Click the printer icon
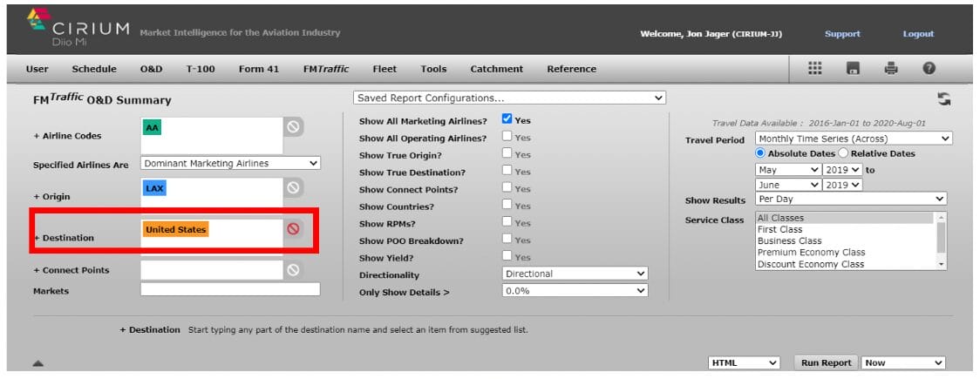Viewport: 980px width, 379px height. coord(890,69)
